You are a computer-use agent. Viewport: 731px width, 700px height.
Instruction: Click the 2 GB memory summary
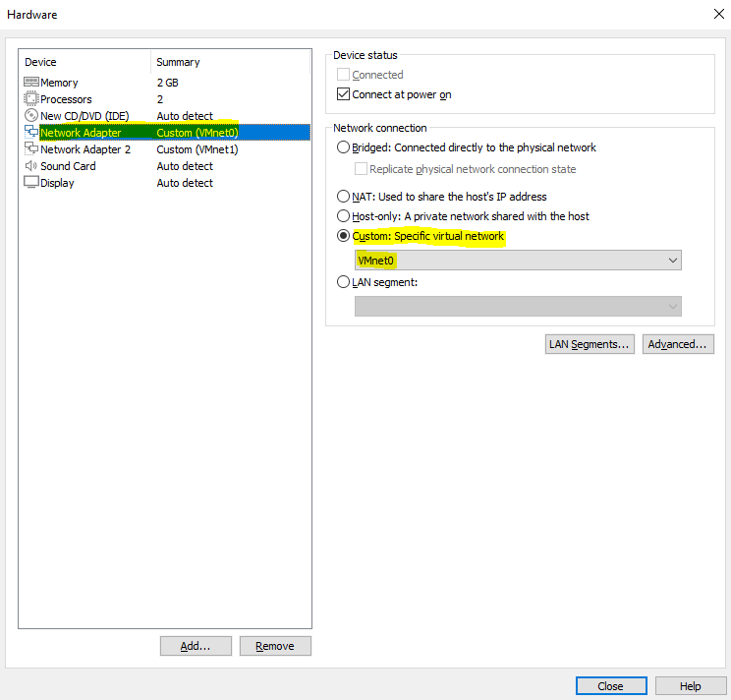tap(167, 83)
